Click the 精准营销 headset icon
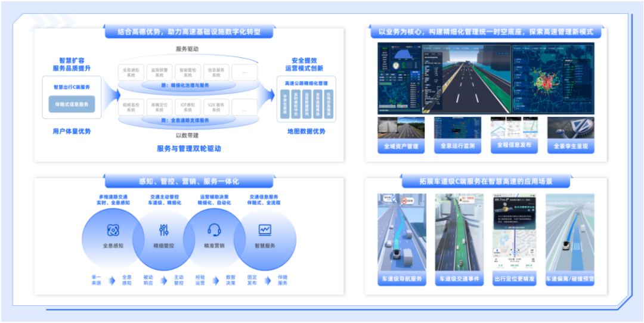644x323 pixels. [214, 230]
